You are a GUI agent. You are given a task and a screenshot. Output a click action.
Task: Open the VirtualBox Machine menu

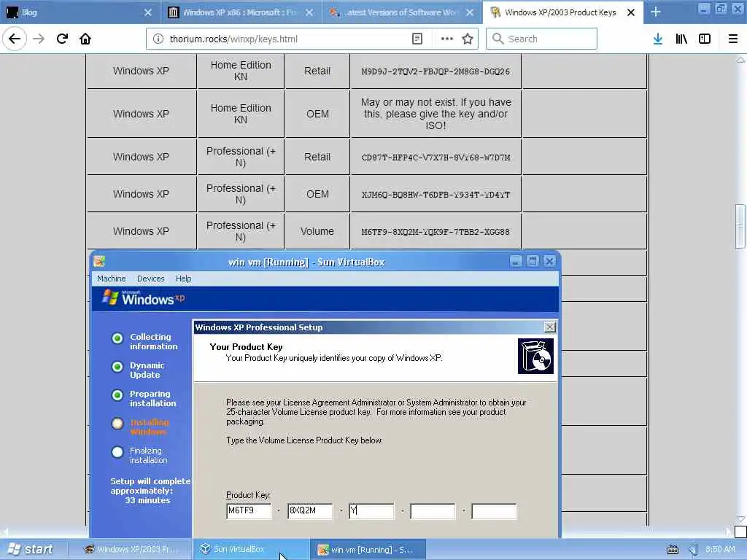click(x=112, y=279)
